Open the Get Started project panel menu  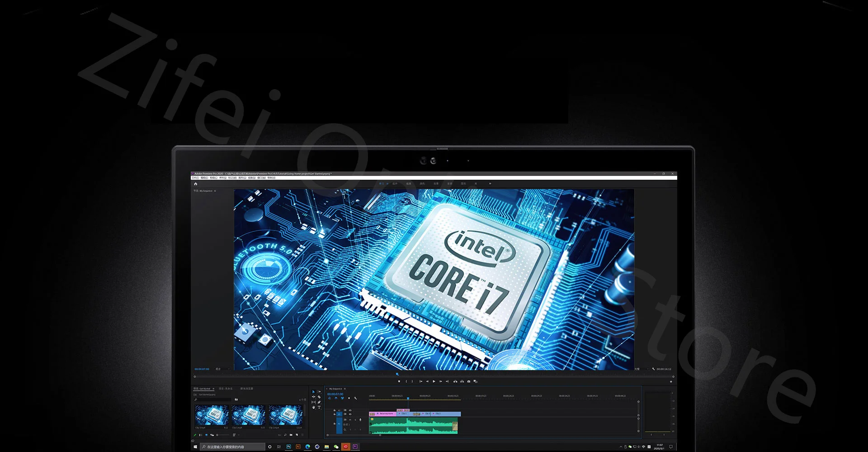coord(214,389)
